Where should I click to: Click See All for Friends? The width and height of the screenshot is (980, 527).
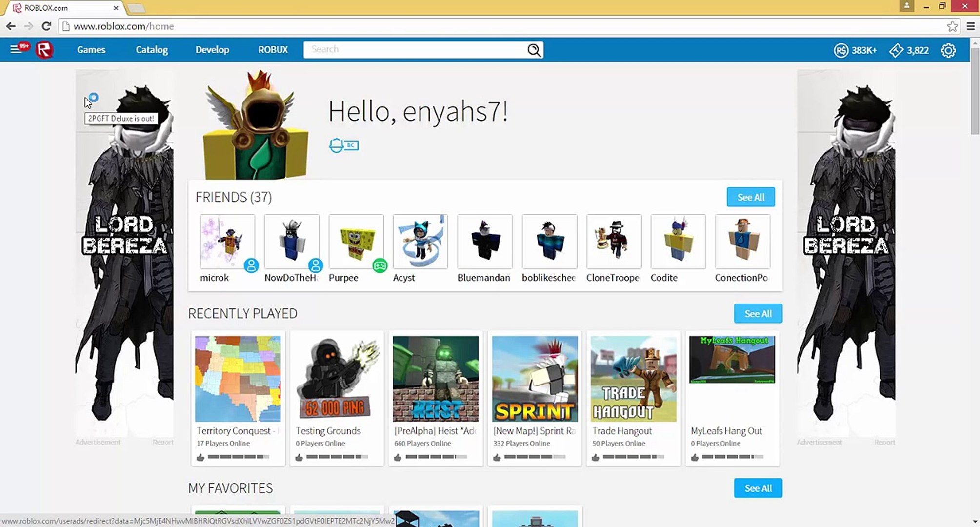click(750, 197)
